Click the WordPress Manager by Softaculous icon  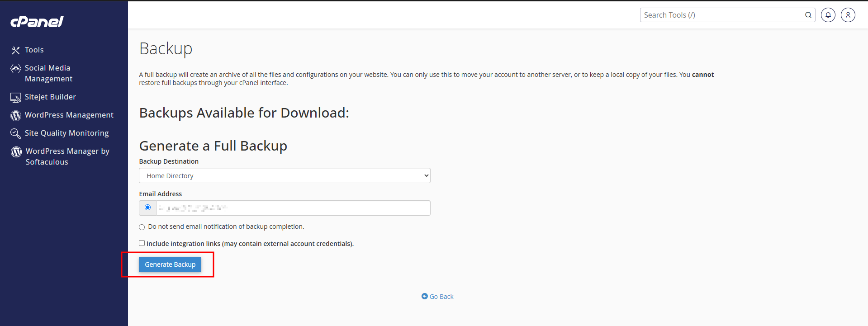pos(16,152)
